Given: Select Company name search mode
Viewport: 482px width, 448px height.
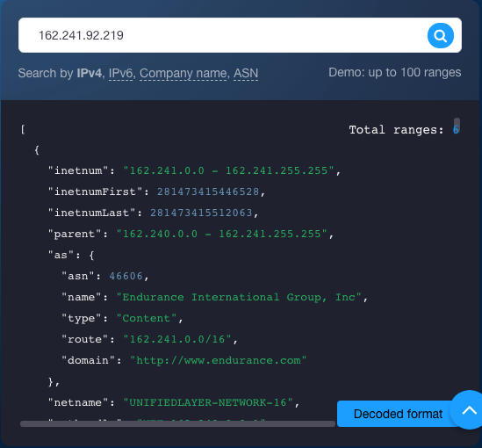Looking at the screenshot, I should (183, 74).
